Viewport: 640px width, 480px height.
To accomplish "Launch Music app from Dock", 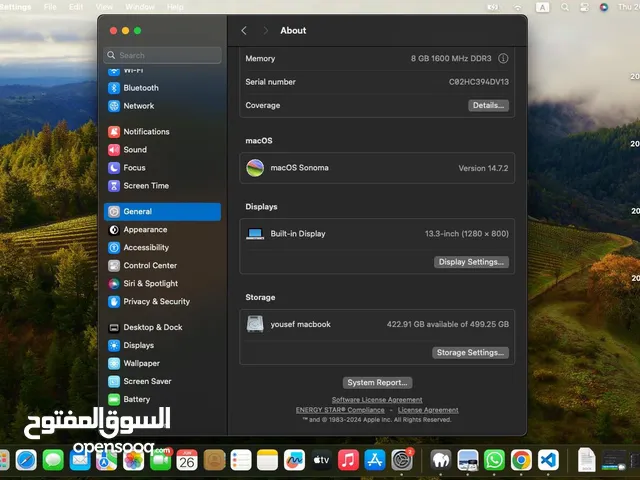I will coord(348,460).
